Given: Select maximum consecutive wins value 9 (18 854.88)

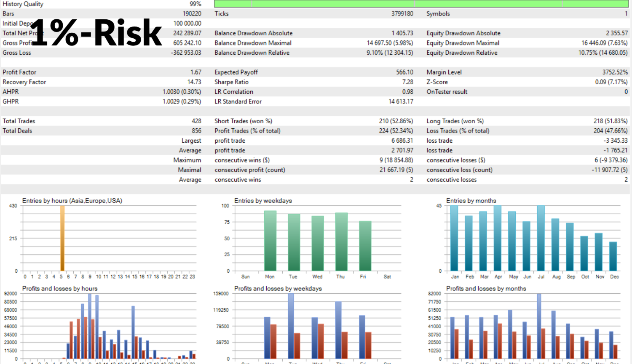Looking at the screenshot, I should 396,160.
